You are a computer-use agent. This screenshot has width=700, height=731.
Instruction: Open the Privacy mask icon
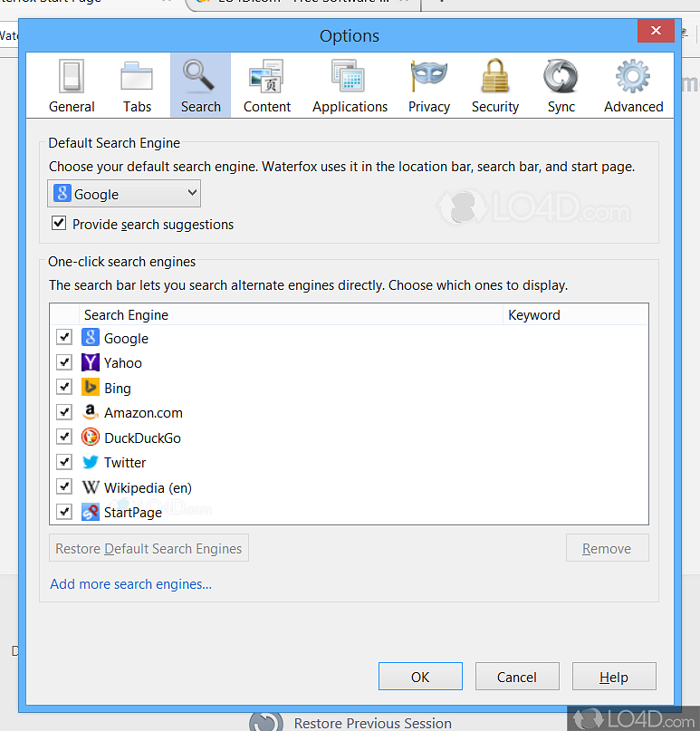tap(428, 75)
